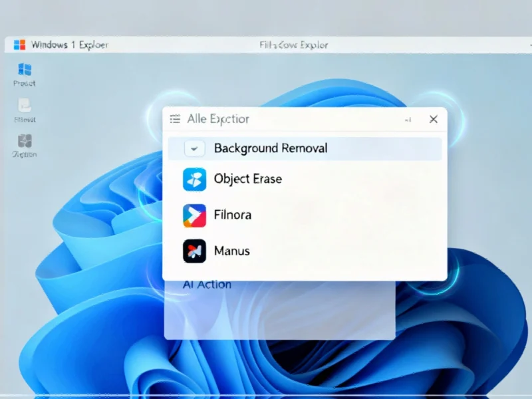Click the Object Erase app icon
This screenshot has height=399, width=532.
pos(194,180)
